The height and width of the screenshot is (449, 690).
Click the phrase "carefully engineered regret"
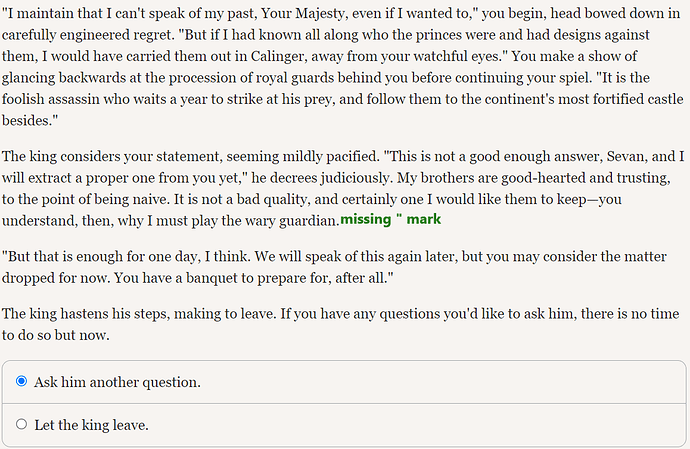pos(87,35)
